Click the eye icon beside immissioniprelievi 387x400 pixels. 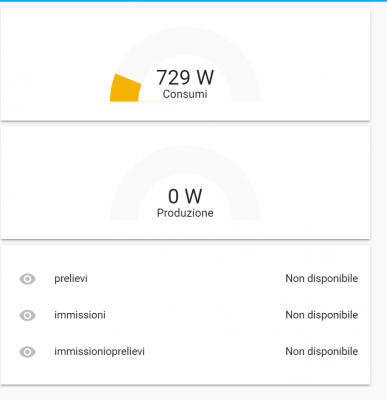coord(27,352)
